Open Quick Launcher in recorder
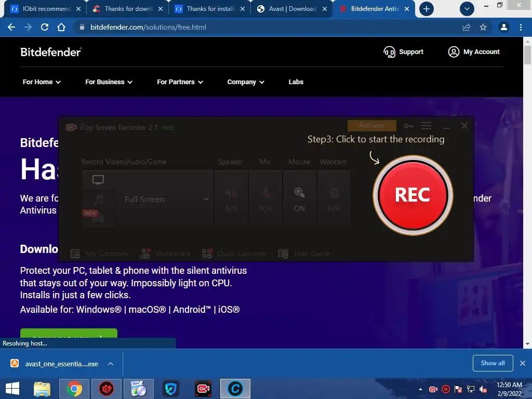The width and height of the screenshot is (532, 399). 234,254
